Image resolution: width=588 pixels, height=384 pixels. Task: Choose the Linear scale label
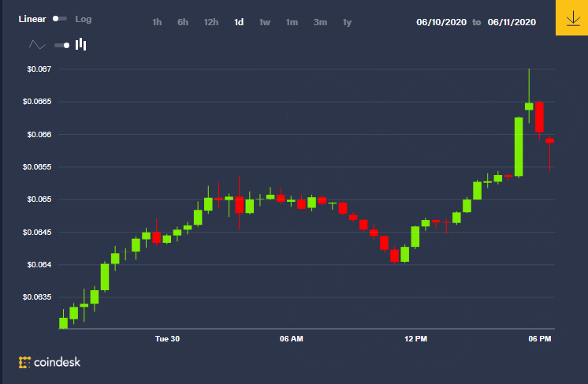pos(32,19)
